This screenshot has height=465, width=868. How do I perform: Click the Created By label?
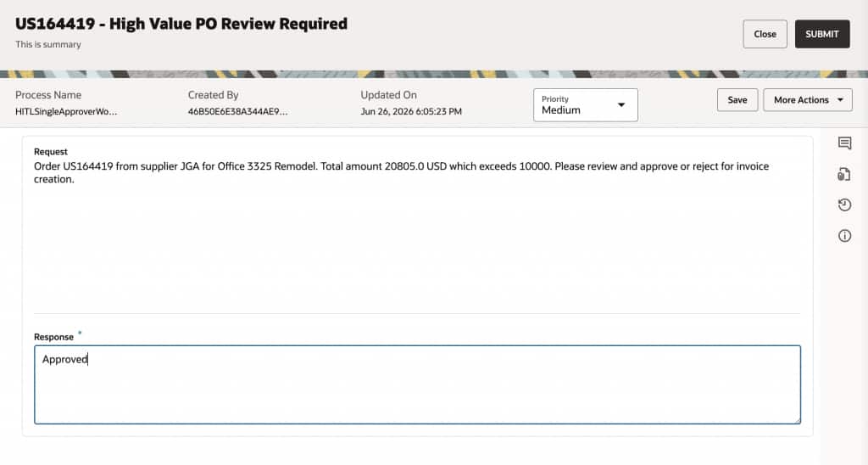coord(213,95)
